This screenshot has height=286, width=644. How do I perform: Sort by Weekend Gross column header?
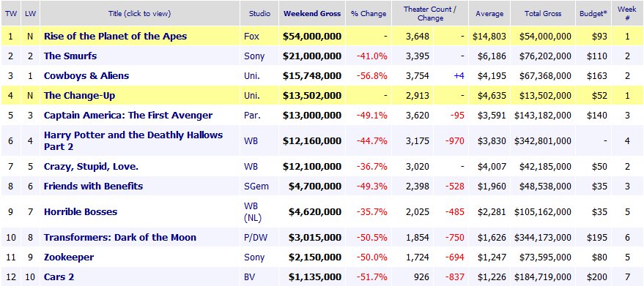click(312, 14)
